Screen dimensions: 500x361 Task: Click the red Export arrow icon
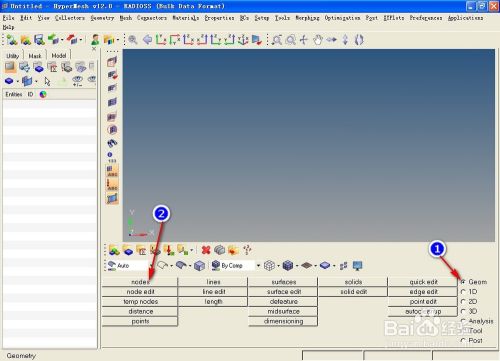pyautogui.click(x=72, y=40)
